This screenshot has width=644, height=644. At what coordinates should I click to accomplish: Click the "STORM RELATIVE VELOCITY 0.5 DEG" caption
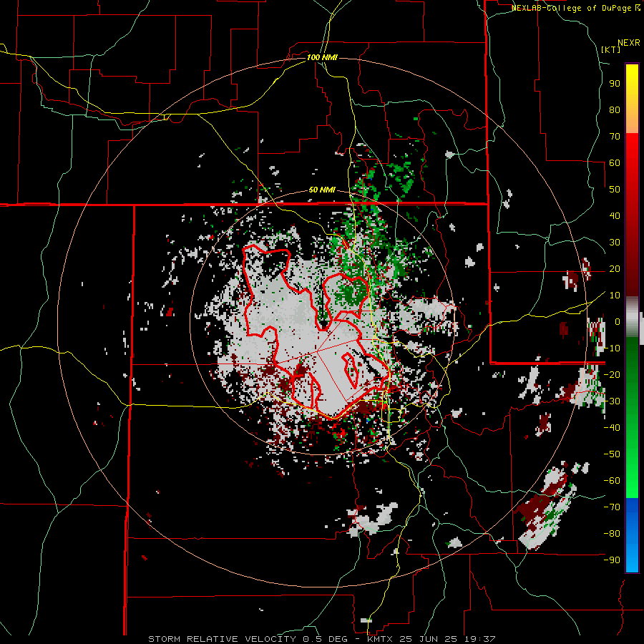248,639
